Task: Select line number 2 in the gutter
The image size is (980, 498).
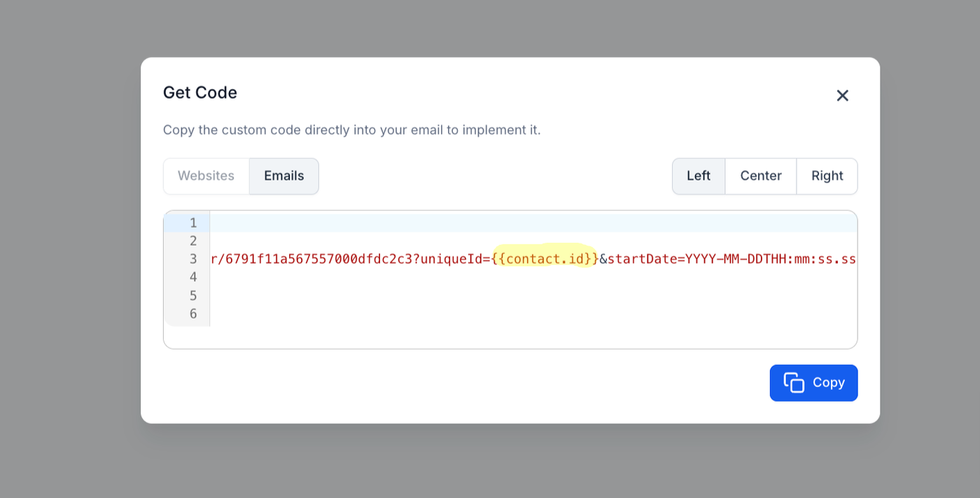Action: (x=193, y=241)
